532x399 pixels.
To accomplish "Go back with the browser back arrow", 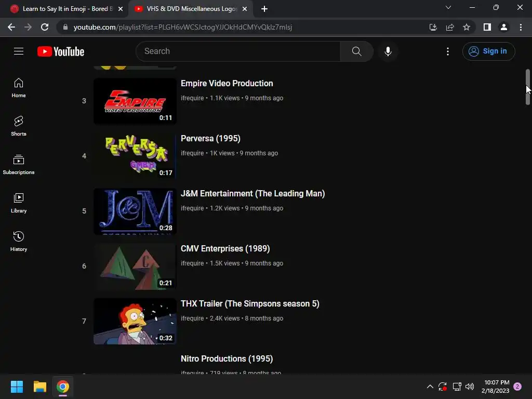I will tap(11, 27).
